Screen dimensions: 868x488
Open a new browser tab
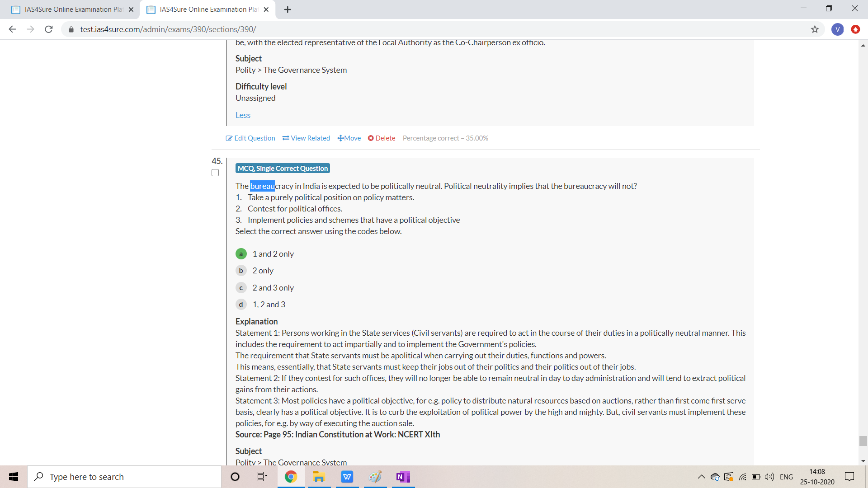point(288,9)
